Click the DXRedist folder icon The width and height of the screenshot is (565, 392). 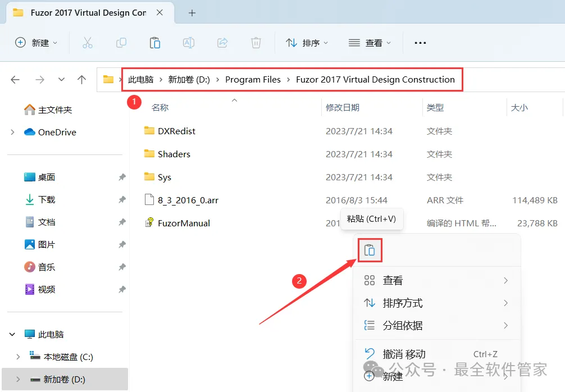pos(149,130)
